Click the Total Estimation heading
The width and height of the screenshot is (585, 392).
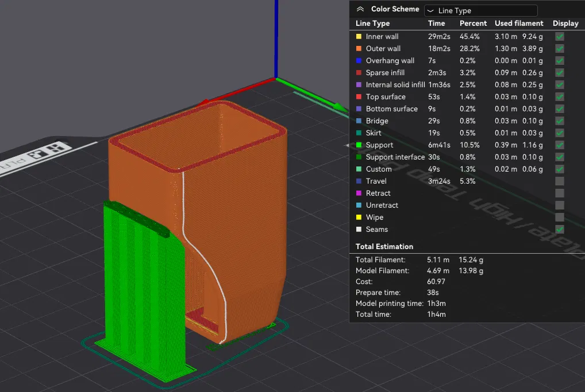pyautogui.click(x=384, y=246)
